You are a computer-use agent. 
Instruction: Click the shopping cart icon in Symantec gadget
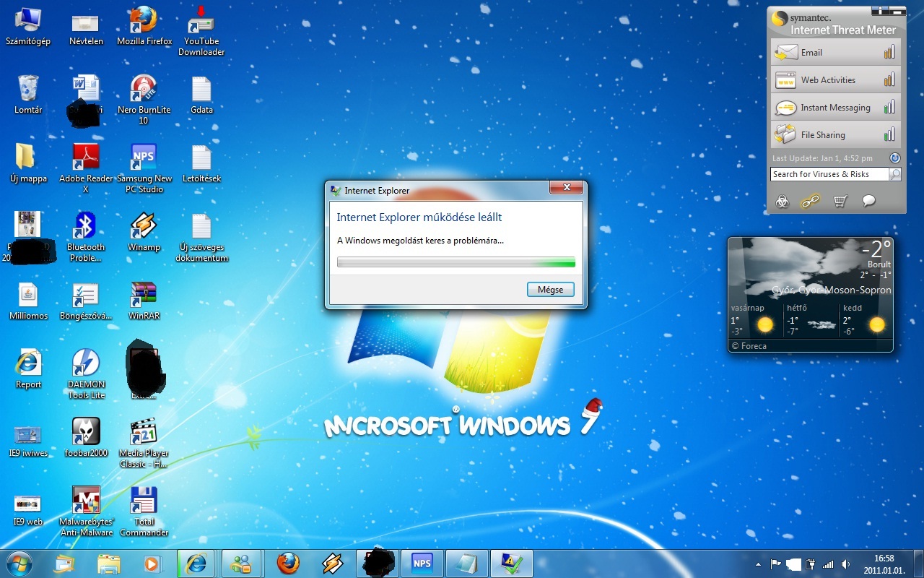(x=840, y=201)
